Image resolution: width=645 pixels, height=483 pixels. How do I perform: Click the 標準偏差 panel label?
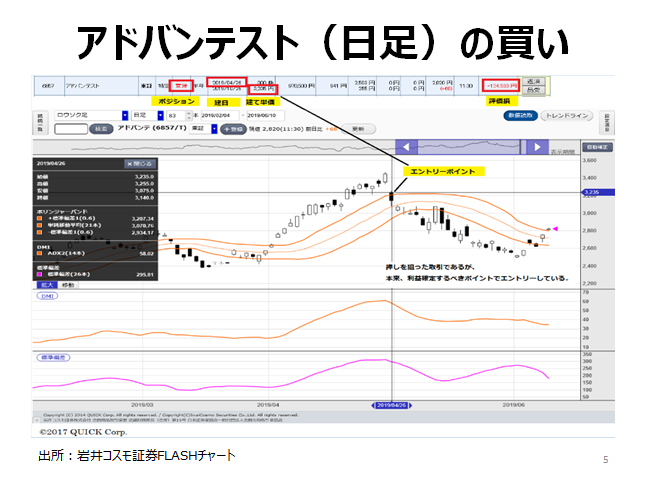pyautogui.click(x=53, y=358)
